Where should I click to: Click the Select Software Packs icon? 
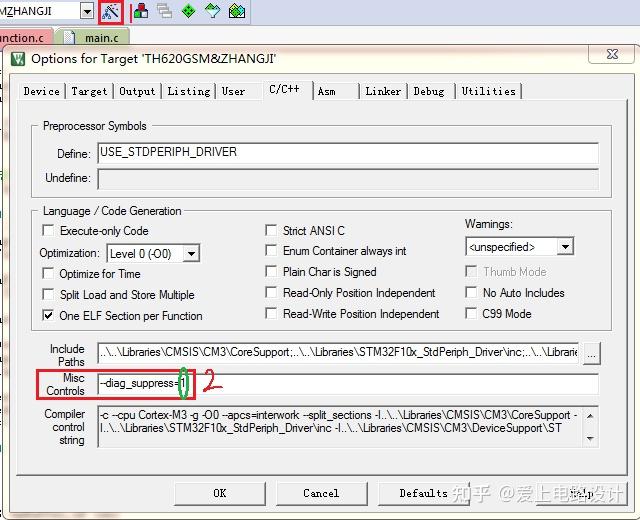[x=212, y=11]
